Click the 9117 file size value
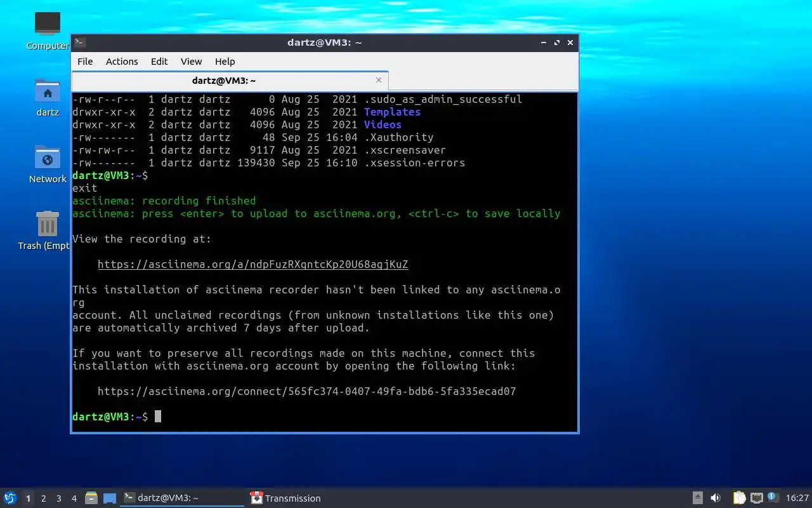Image resolution: width=812 pixels, height=508 pixels. point(263,150)
